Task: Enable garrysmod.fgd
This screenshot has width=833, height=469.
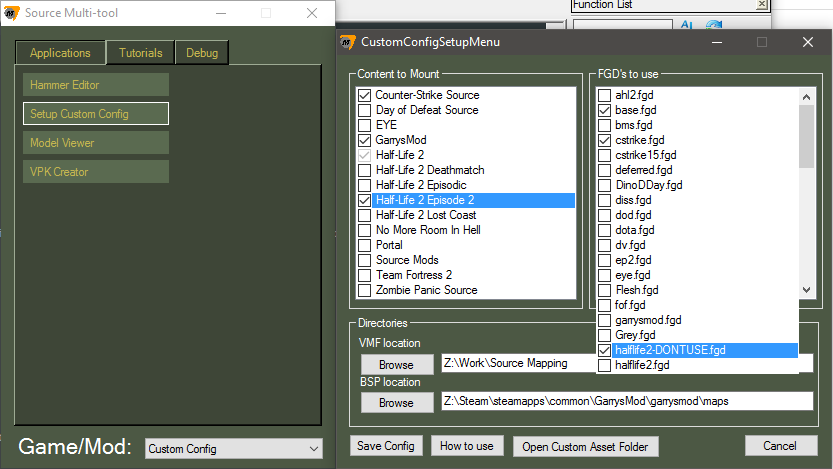Action: (x=604, y=320)
